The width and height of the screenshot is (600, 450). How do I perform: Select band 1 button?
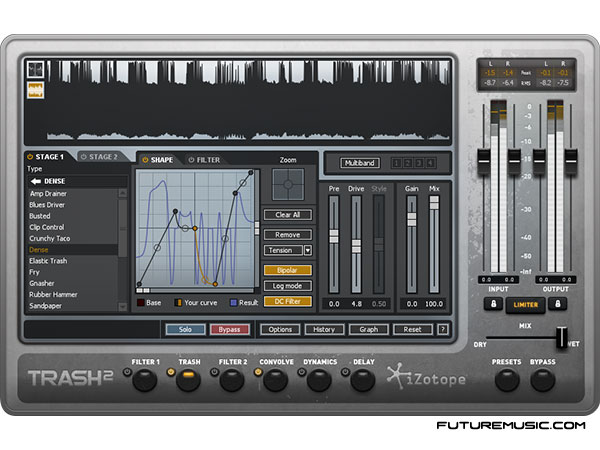(x=396, y=163)
